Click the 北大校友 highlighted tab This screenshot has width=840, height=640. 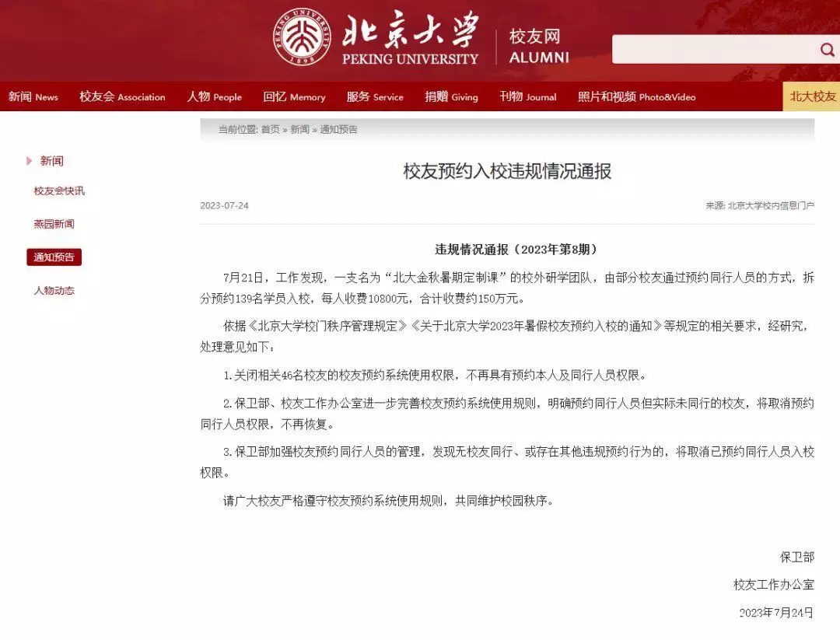[811, 96]
